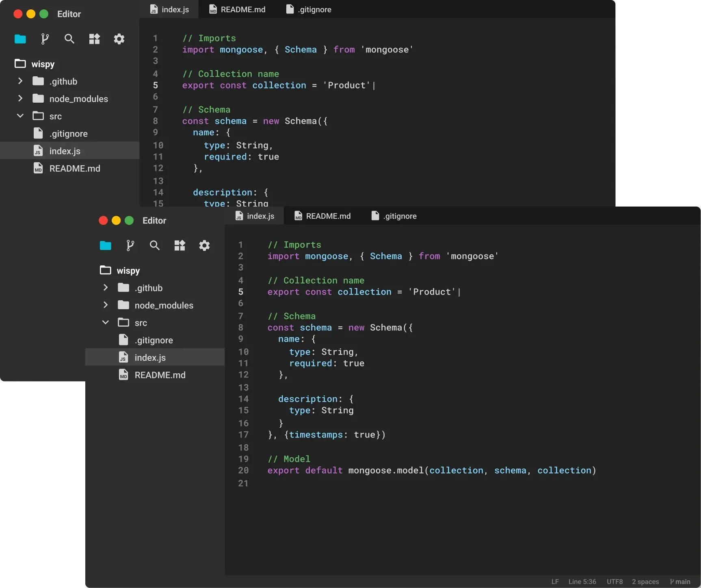Expand node_modules folder chevron in the front window
The image size is (701, 588).
106,305
